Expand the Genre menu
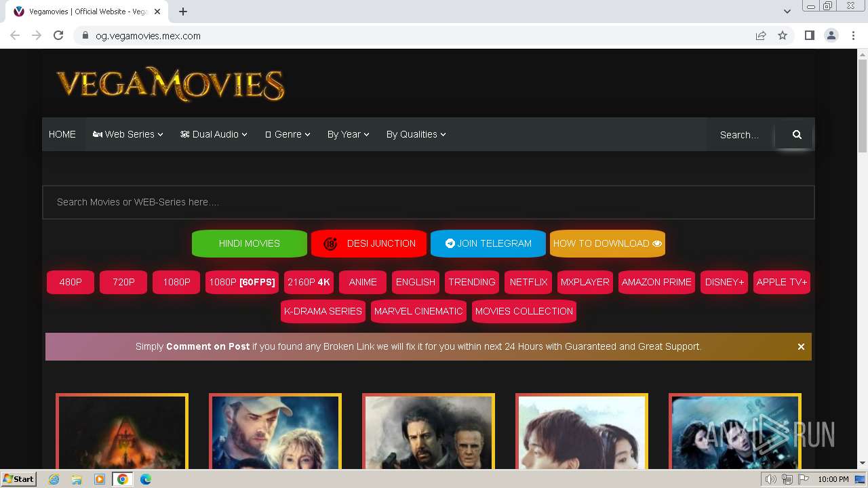This screenshot has width=868, height=488. pos(288,134)
